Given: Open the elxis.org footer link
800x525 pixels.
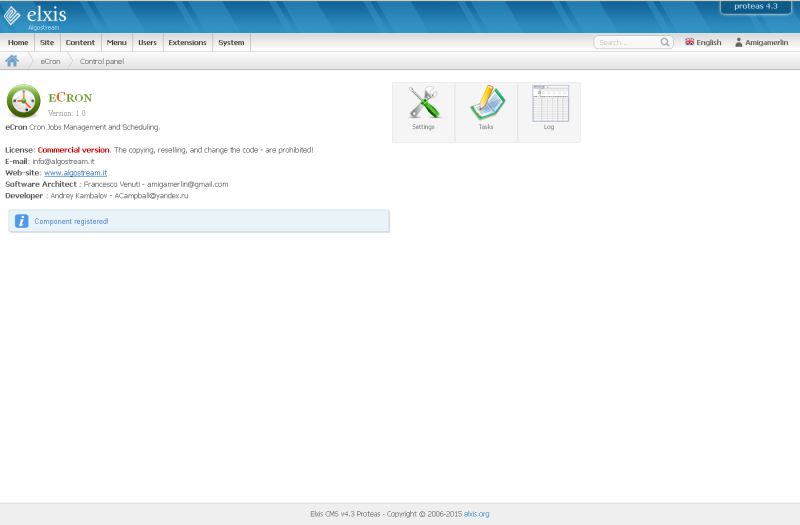Looking at the screenshot, I should [477, 514].
